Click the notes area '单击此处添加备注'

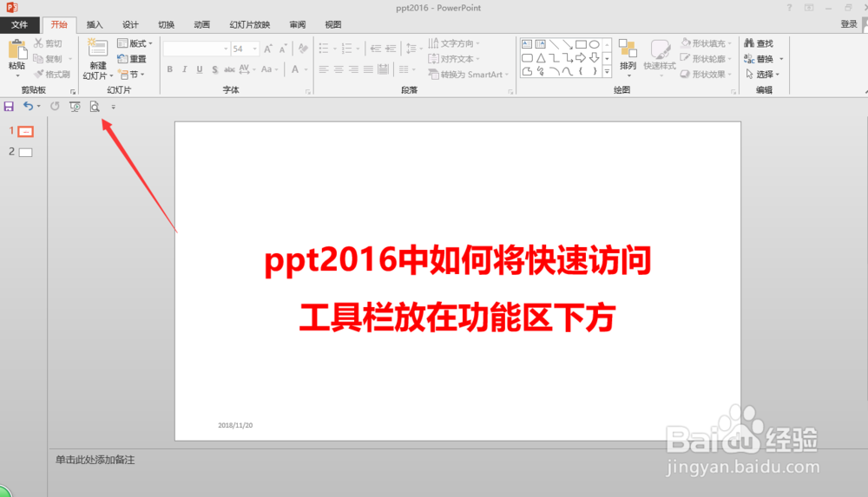click(x=95, y=460)
